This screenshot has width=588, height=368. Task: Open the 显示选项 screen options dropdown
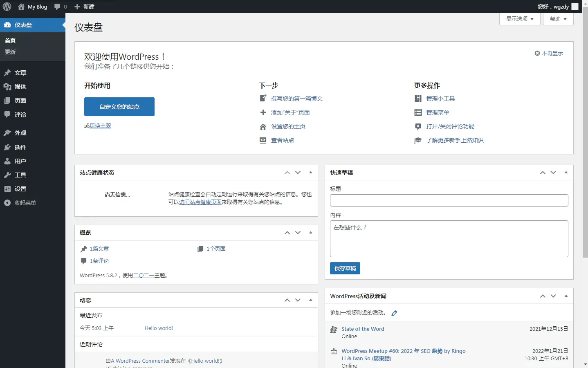pos(520,19)
